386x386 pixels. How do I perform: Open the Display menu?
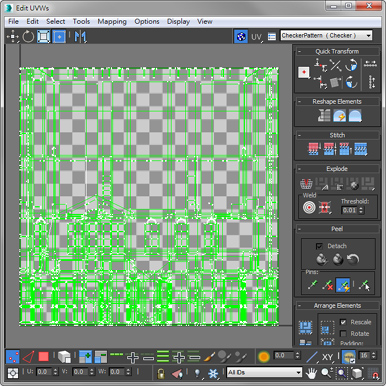[x=178, y=22]
